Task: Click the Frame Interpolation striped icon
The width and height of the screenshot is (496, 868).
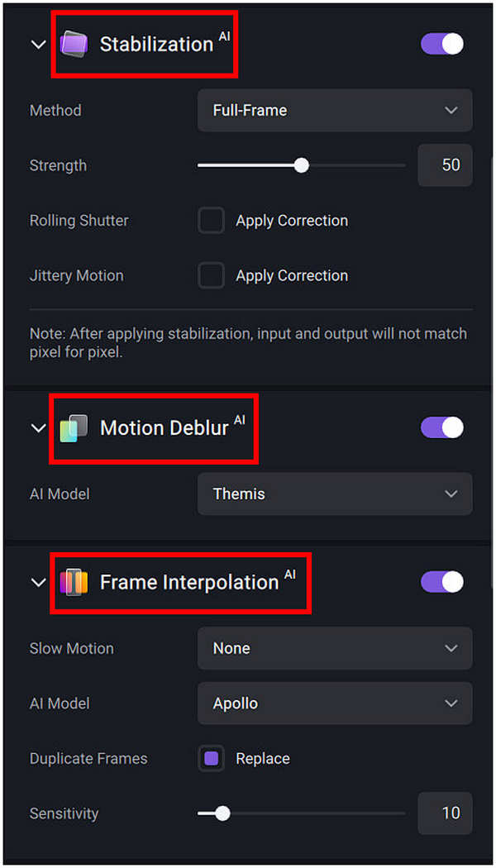Action: point(75,582)
